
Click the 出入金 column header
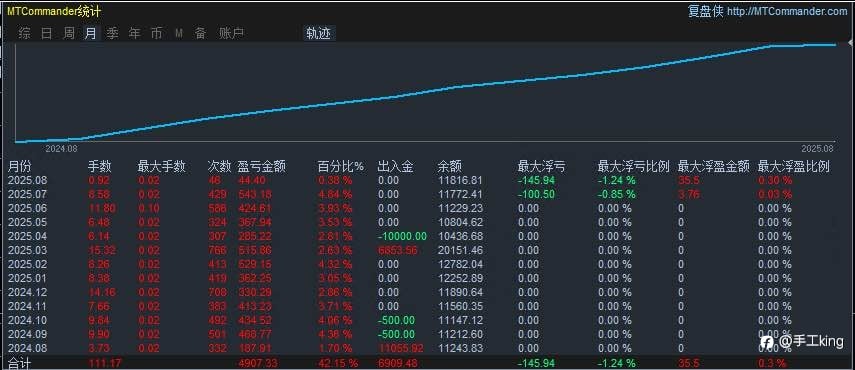(395, 166)
